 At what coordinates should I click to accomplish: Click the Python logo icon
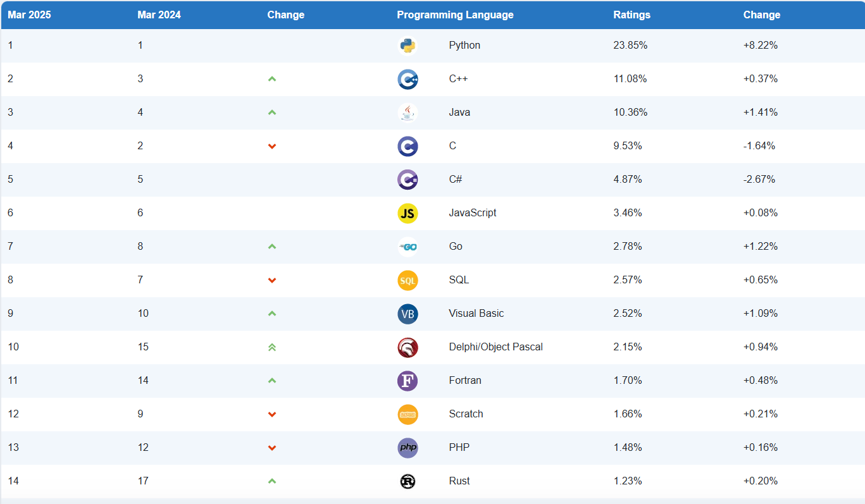pyautogui.click(x=408, y=46)
